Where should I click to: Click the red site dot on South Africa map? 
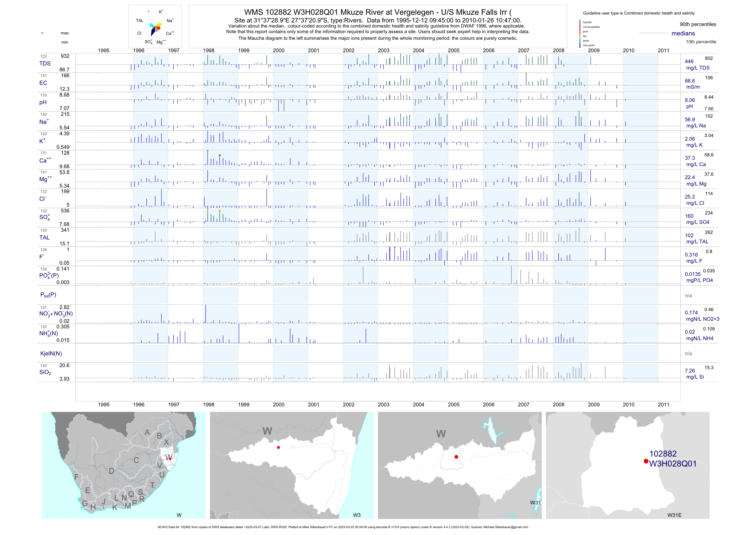170,459
